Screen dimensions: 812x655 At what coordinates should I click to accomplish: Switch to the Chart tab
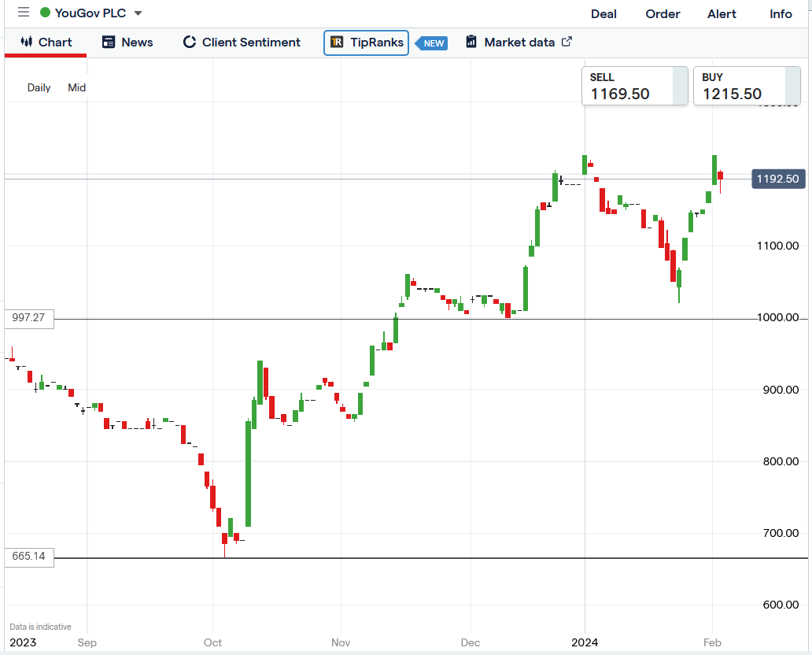point(46,43)
